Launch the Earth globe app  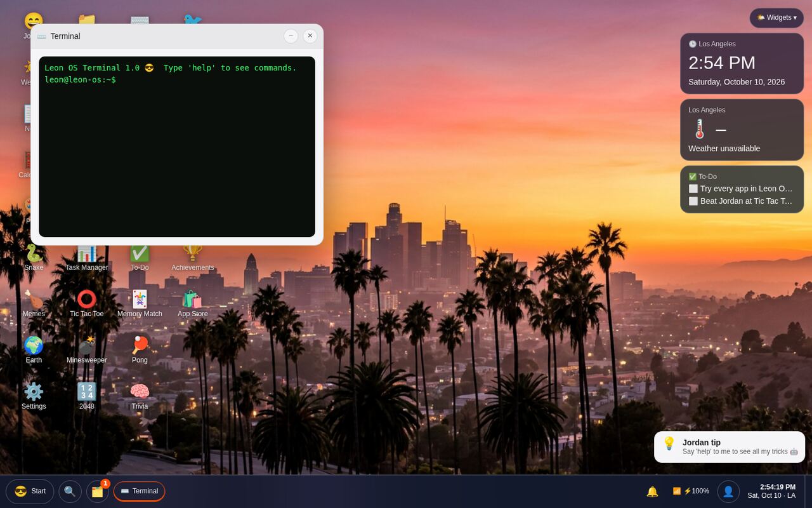click(x=34, y=349)
